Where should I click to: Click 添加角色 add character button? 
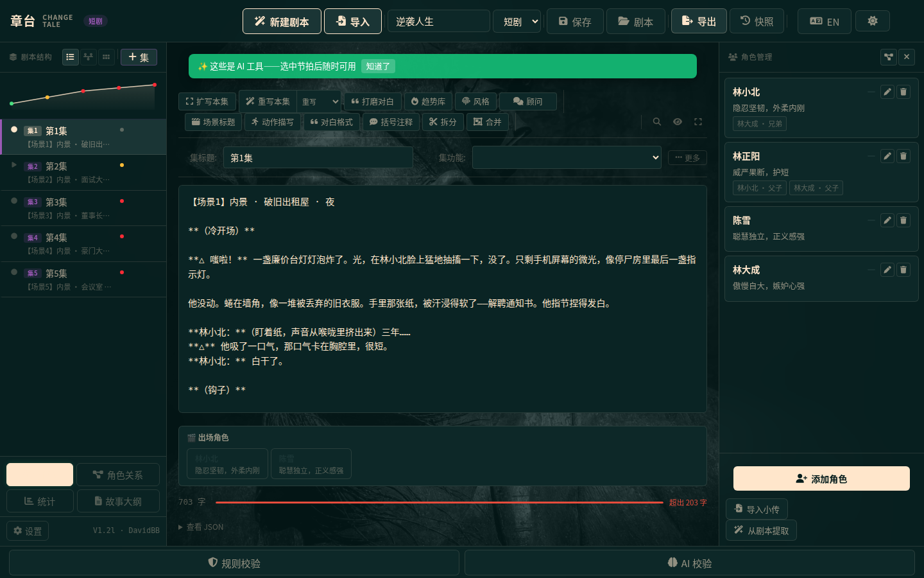tap(821, 478)
